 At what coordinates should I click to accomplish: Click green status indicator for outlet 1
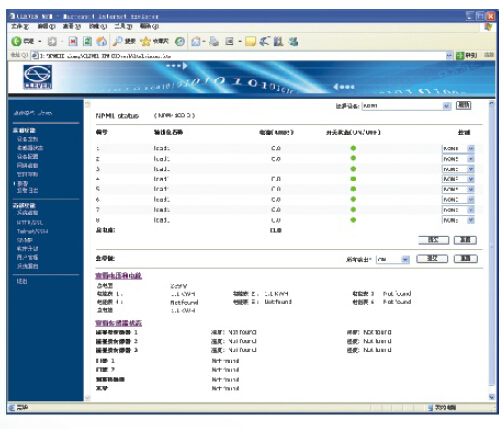point(353,148)
